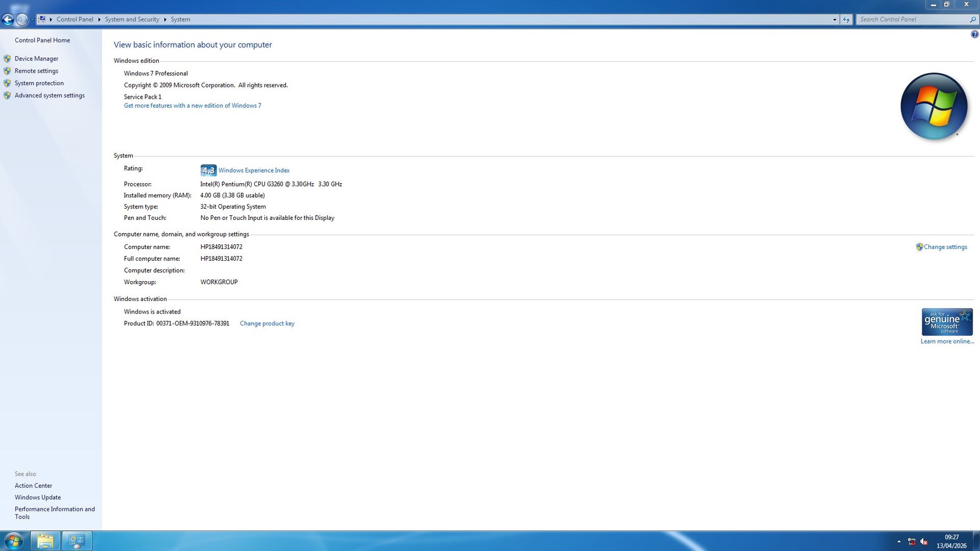980x551 pixels.
Task: Open the Start menu orb
Action: [x=13, y=541]
